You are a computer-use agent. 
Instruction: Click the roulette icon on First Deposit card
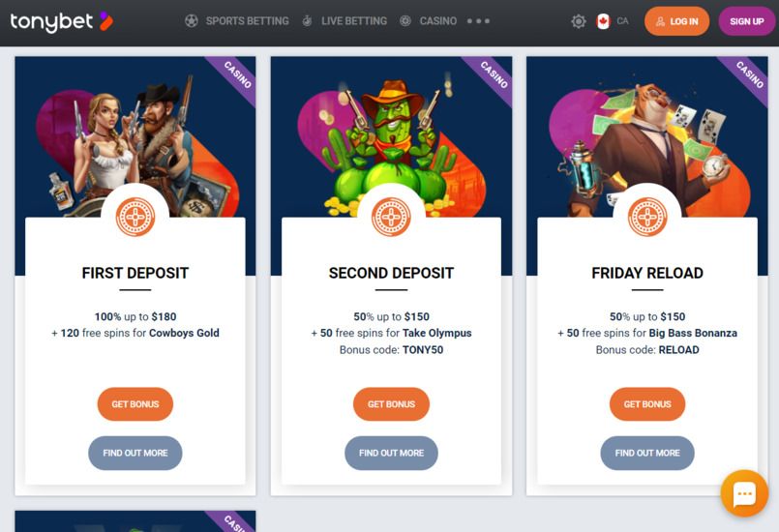coord(135,217)
